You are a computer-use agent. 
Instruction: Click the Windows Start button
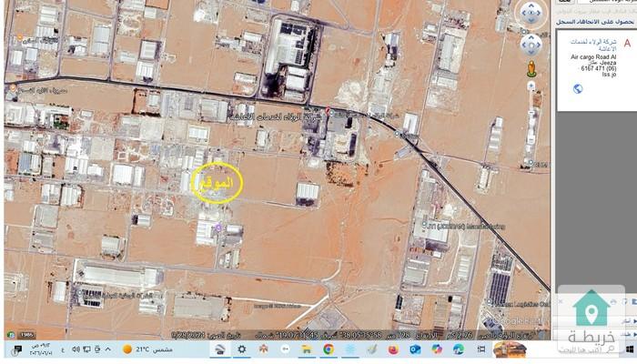pos(630,349)
